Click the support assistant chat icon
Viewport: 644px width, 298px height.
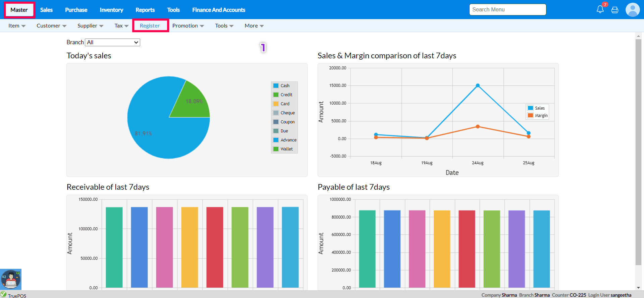[11, 279]
